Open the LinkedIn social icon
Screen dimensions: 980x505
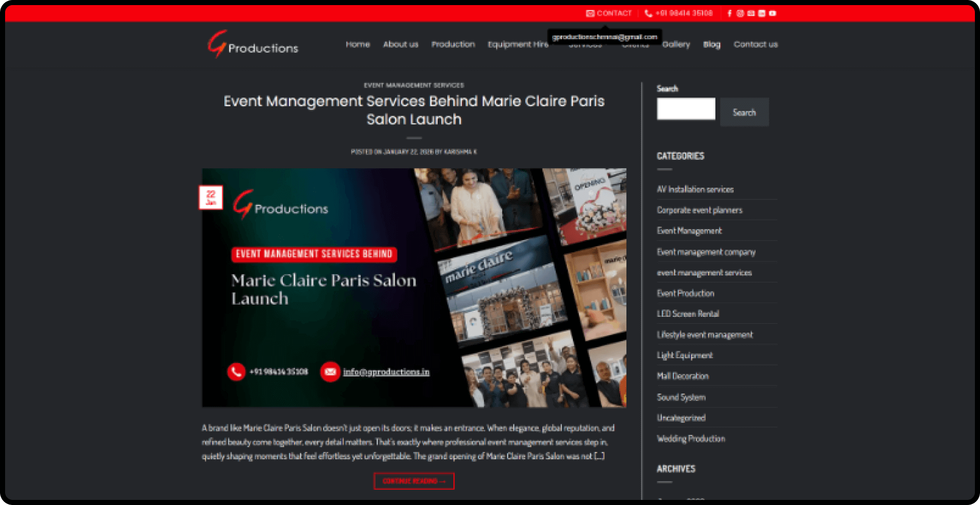click(762, 13)
